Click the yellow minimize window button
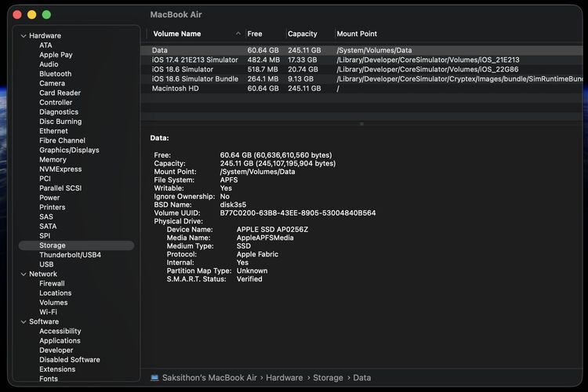 click(32, 15)
